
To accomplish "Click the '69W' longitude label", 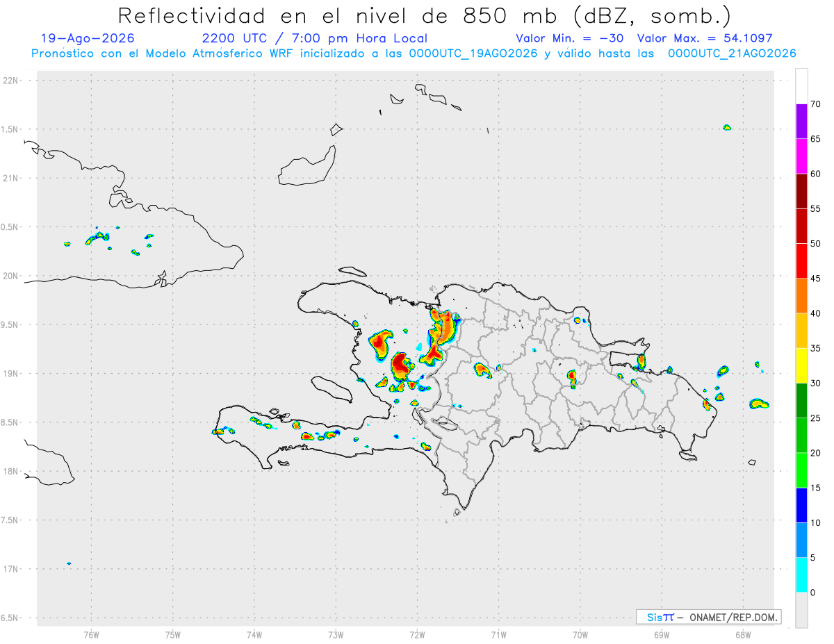I will pos(662,634).
